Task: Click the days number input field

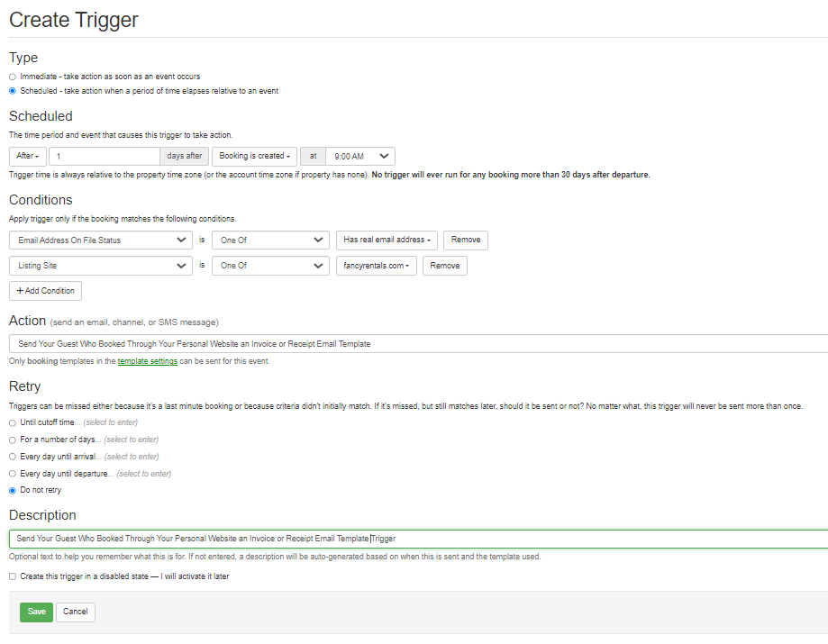Action: click(104, 157)
